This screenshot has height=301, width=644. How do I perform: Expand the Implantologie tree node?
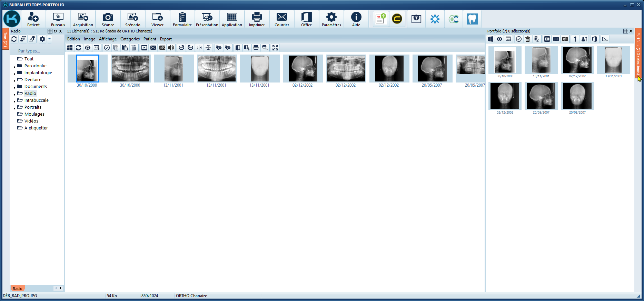click(14, 74)
